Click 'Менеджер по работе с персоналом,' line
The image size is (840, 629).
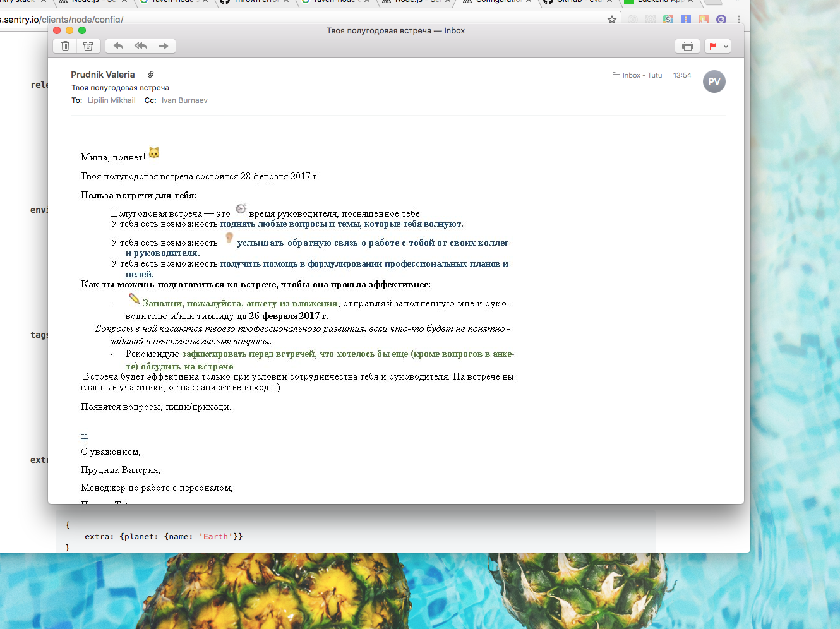click(157, 488)
